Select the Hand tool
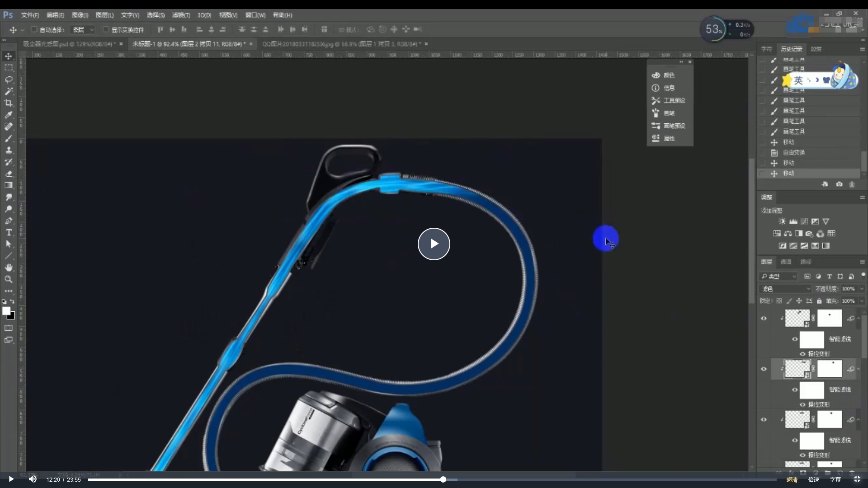Screen dimensions: 868x488 pyautogui.click(x=9, y=267)
